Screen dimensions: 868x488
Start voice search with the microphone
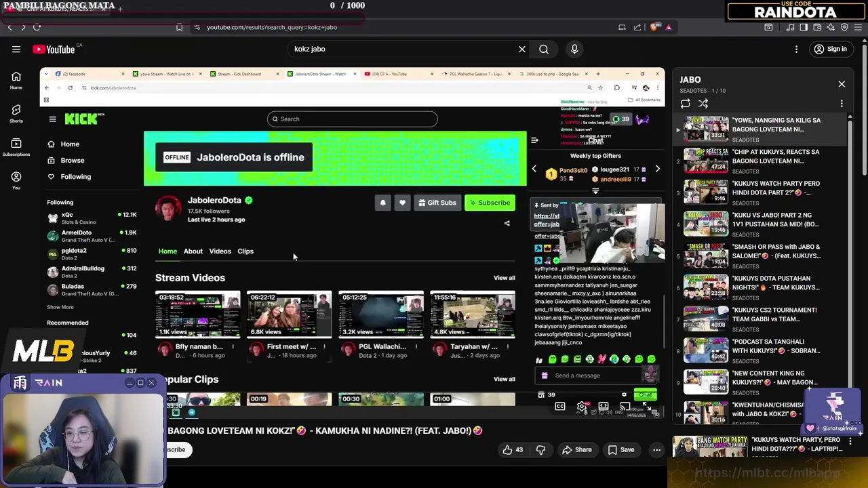(x=574, y=49)
